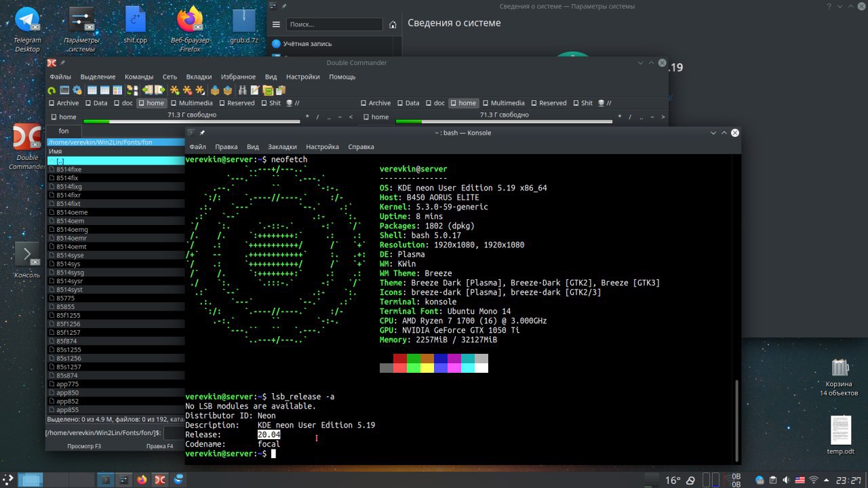Click the System Settings search field

[334, 24]
